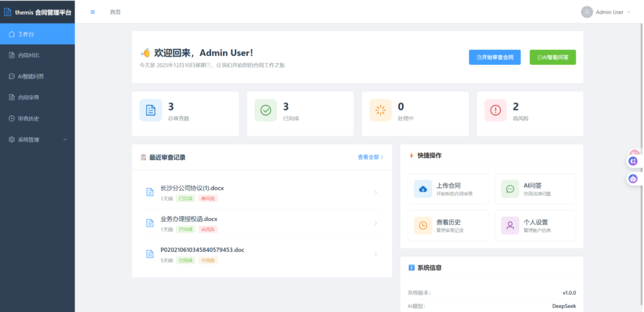Open the Admin User dropdown arrow
Viewport: 644px width, 312px height.
(x=628, y=13)
